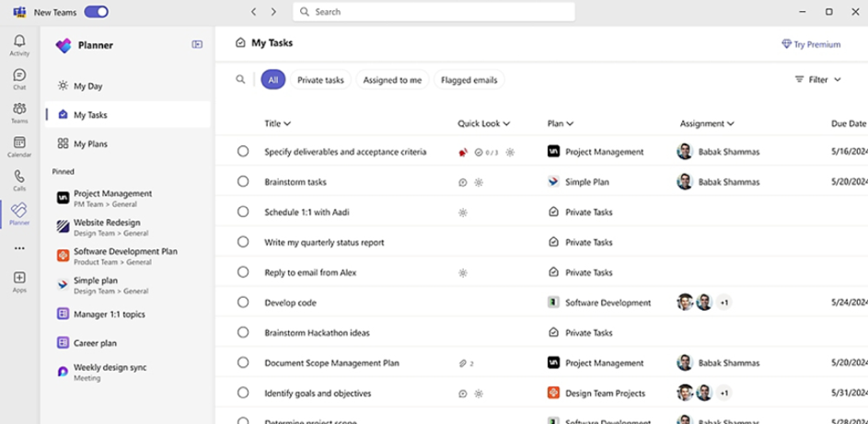Image resolution: width=868 pixels, height=424 pixels.
Task: Mark 'Brainstorm tasks' as complete
Action: point(243,182)
